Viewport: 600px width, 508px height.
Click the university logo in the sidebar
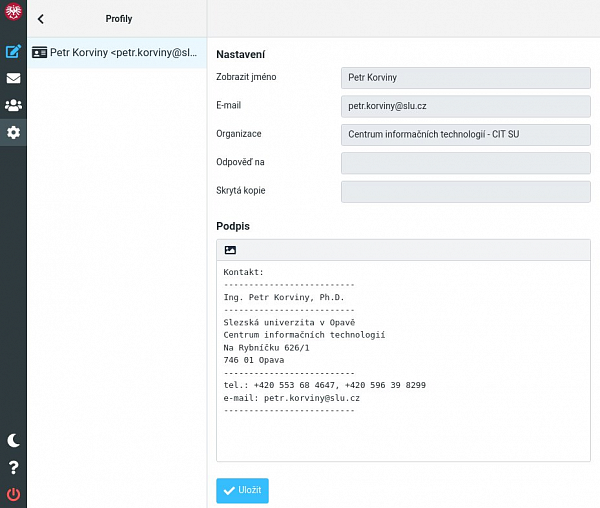pos(13,11)
